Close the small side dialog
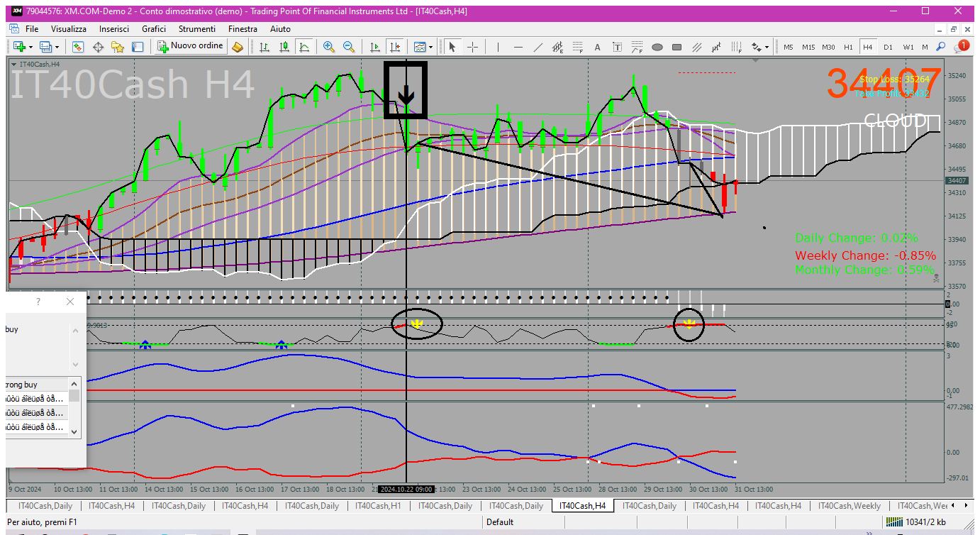 70,302
